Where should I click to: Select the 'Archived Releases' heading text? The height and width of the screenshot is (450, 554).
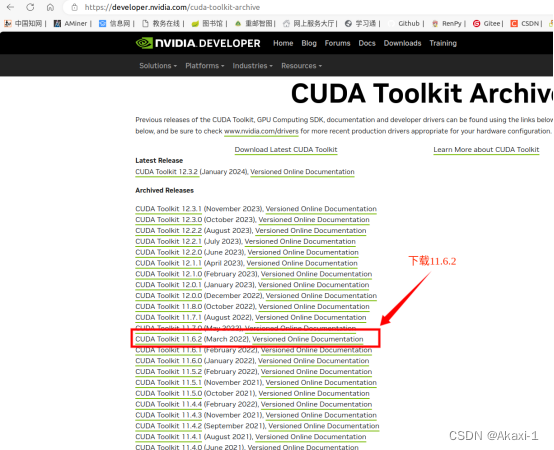[x=165, y=191]
